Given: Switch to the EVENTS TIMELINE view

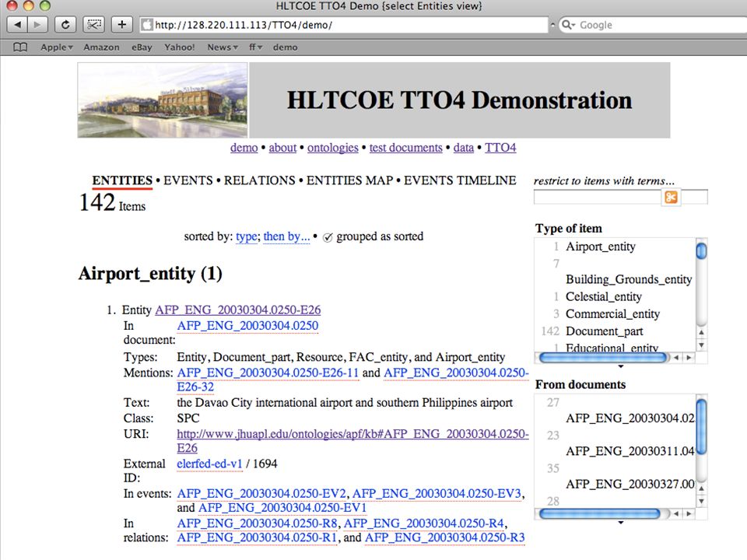Looking at the screenshot, I should pyautogui.click(x=460, y=180).
